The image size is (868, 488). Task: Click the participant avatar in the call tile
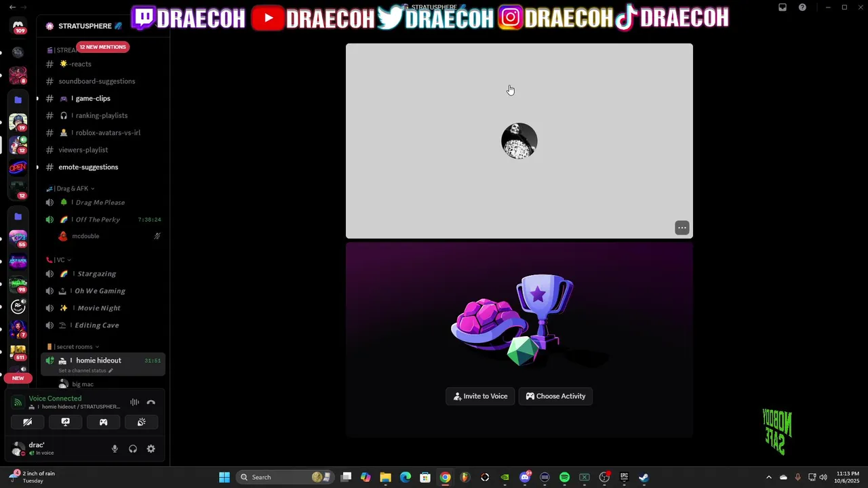pos(519,141)
